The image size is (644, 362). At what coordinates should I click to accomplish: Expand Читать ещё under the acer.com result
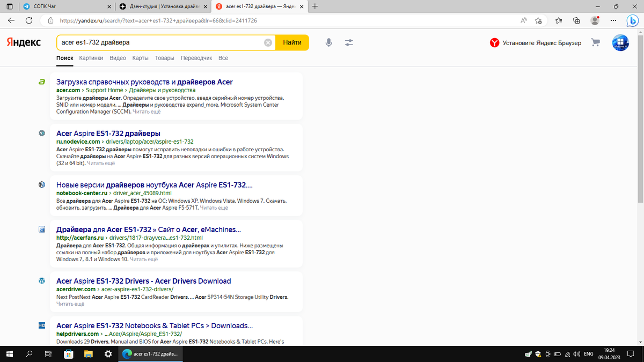coord(147,112)
